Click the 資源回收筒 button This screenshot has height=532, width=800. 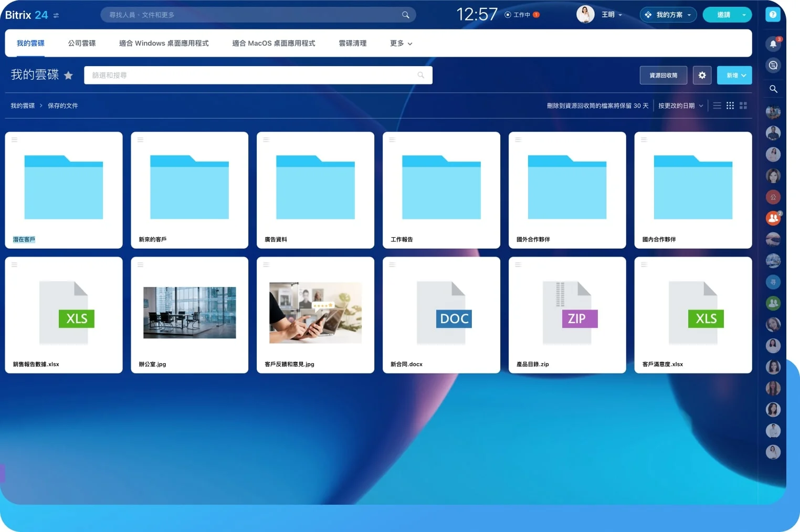point(663,76)
